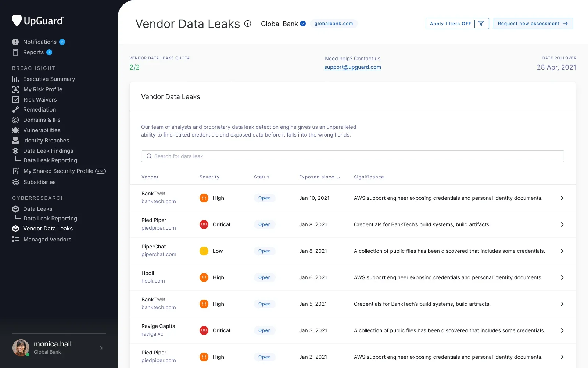Expand the first BankTech leak row chevron
The width and height of the screenshot is (588, 368).
[x=562, y=198]
